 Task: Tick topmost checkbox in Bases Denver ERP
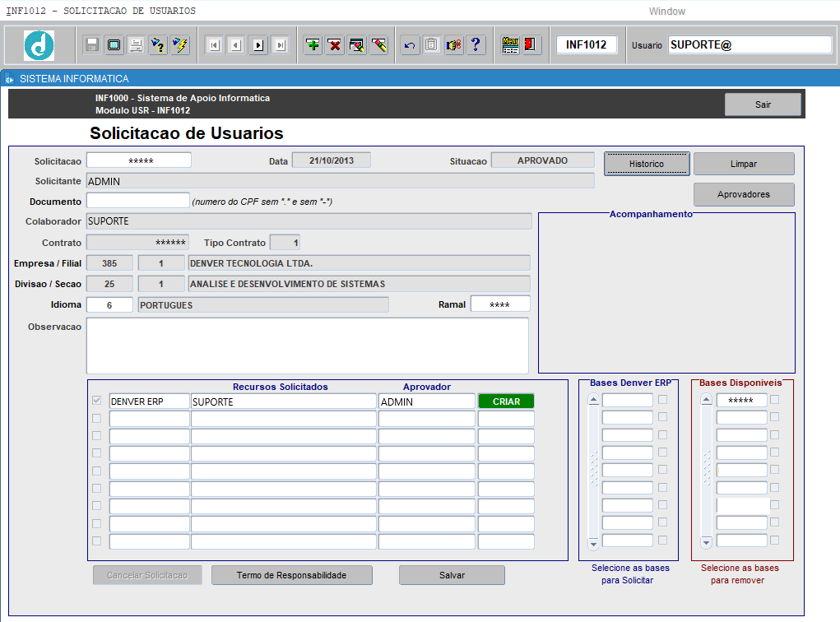point(662,400)
